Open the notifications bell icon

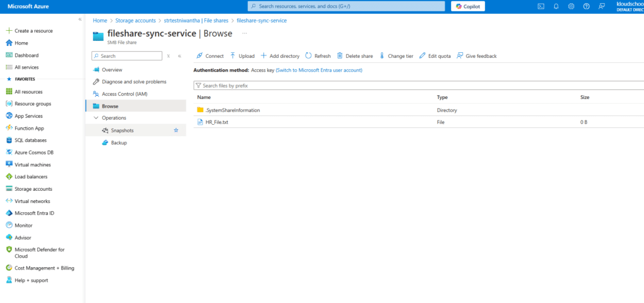[556, 6]
